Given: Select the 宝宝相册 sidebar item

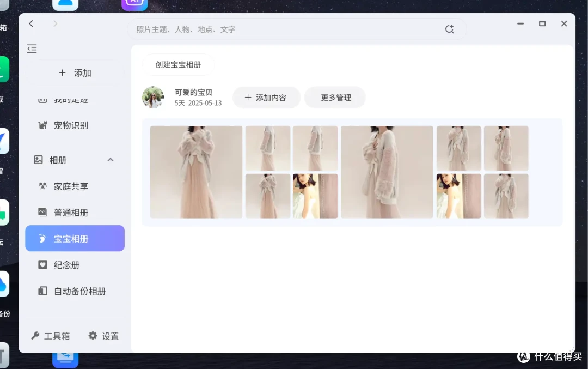Looking at the screenshot, I should 75,238.
